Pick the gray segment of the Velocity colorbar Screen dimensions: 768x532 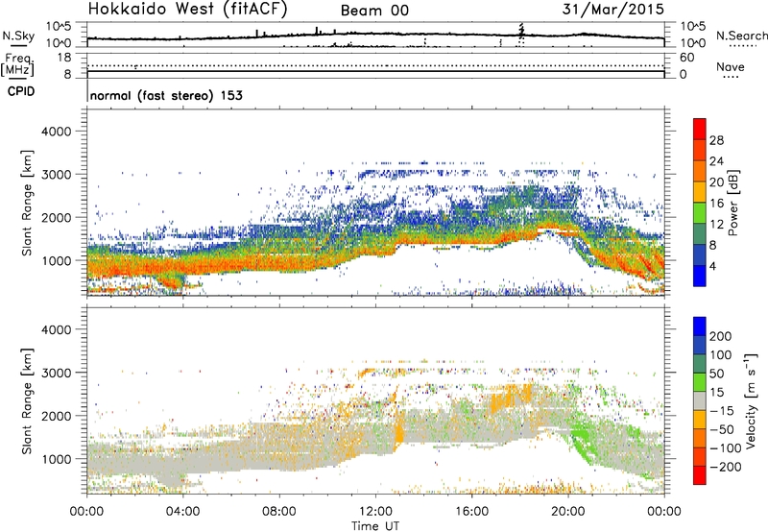(x=700, y=400)
